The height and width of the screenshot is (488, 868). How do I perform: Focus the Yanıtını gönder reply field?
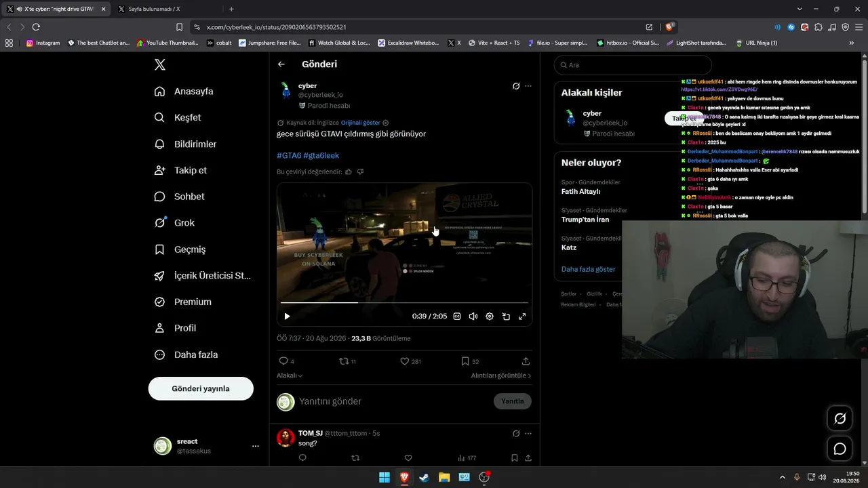click(x=393, y=401)
